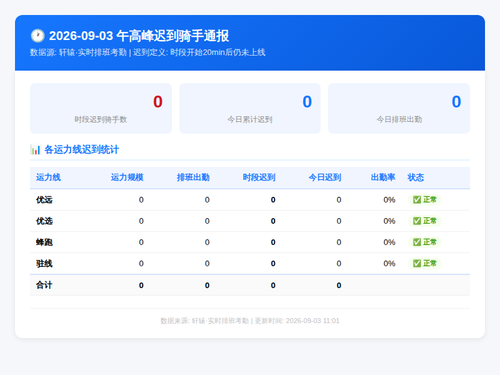
Task: Select the 驻线 row label
Action: tap(44, 263)
